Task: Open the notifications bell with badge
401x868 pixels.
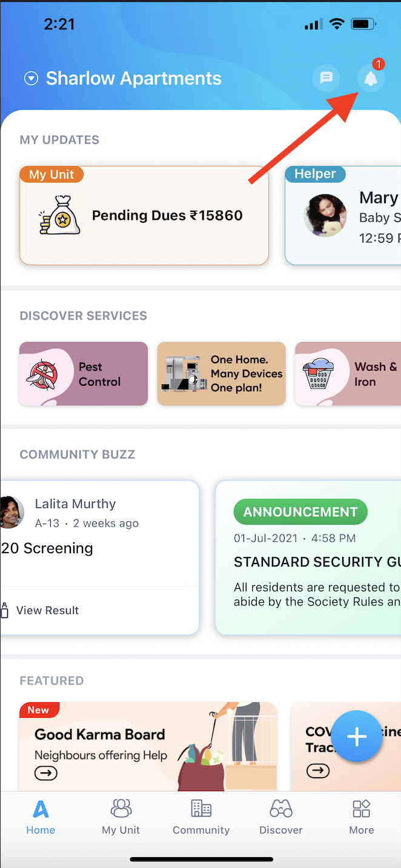Action: tap(370, 78)
